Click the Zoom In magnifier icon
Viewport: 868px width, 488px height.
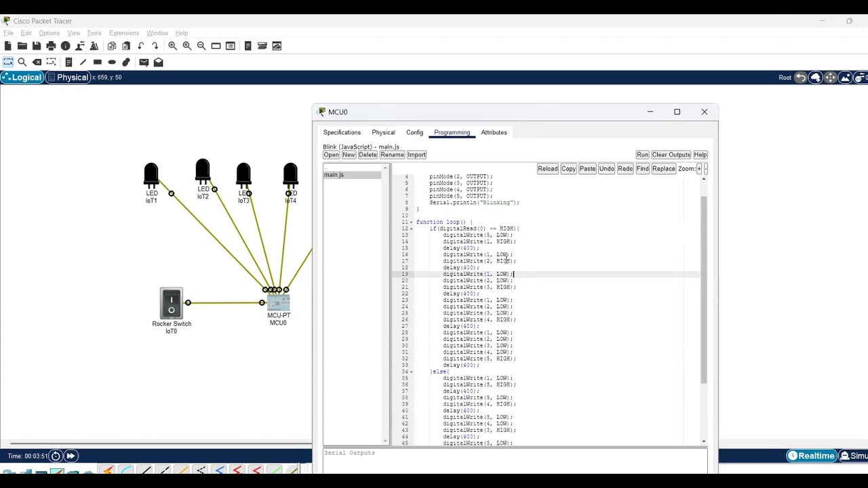(x=173, y=46)
